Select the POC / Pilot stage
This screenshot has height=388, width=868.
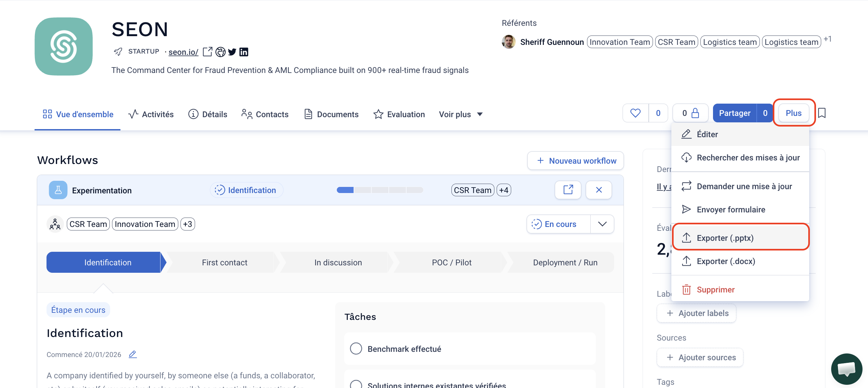[451, 262]
